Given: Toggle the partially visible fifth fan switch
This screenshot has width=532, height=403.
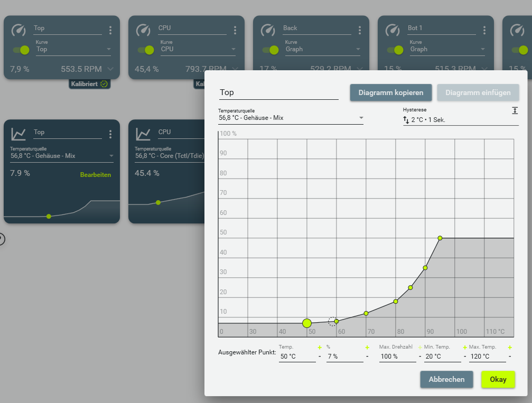Looking at the screenshot, I should [520, 50].
